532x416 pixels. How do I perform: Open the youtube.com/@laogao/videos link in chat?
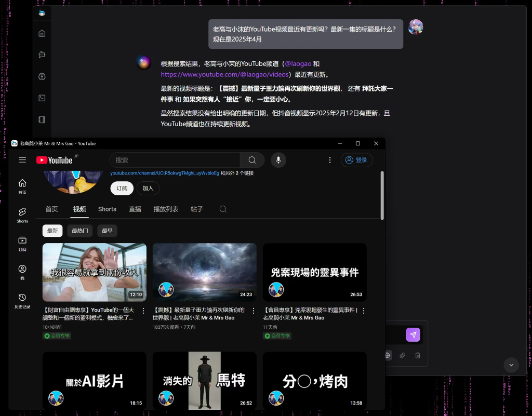[x=224, y=75]
